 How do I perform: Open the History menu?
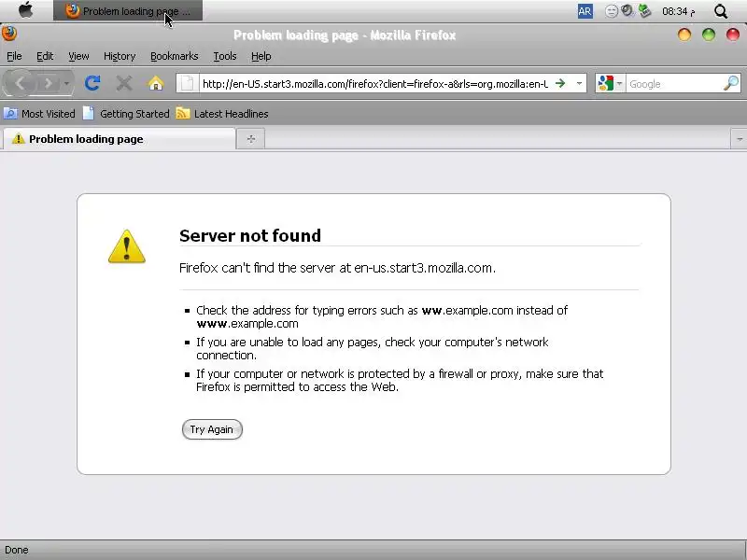[120, 56]
